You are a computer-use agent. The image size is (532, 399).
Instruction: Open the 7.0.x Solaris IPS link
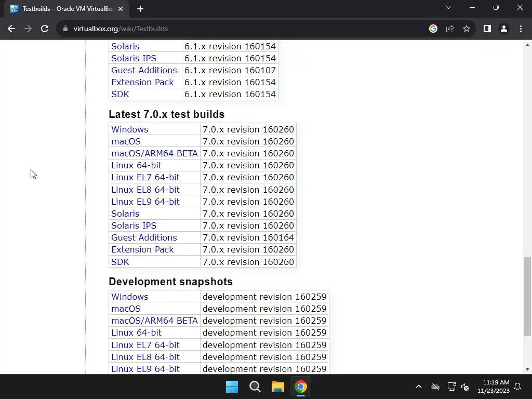134,225
